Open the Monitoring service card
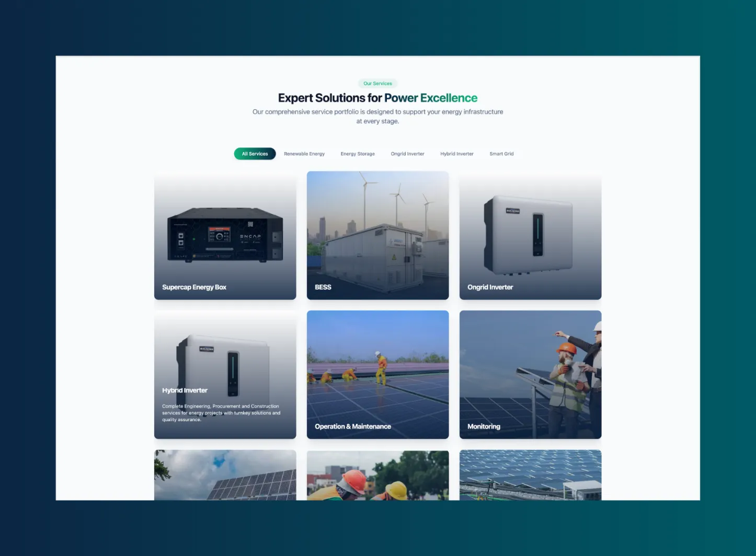This screenshot has height=556, width=756. pos(530,374)
